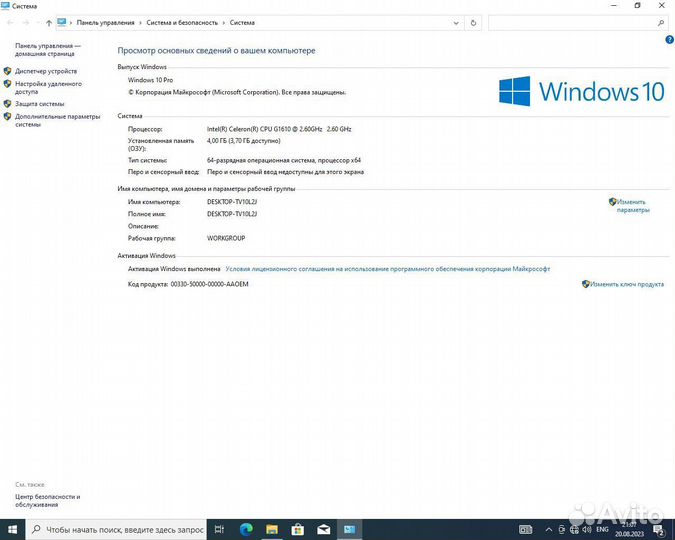
Task: Select Система и безопасность breadcrumb
Action: point(182,23)
